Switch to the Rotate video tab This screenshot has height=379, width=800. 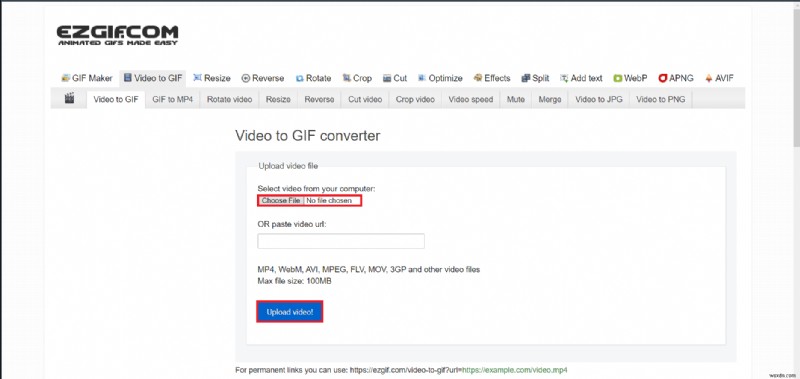[x=230, y=99]
